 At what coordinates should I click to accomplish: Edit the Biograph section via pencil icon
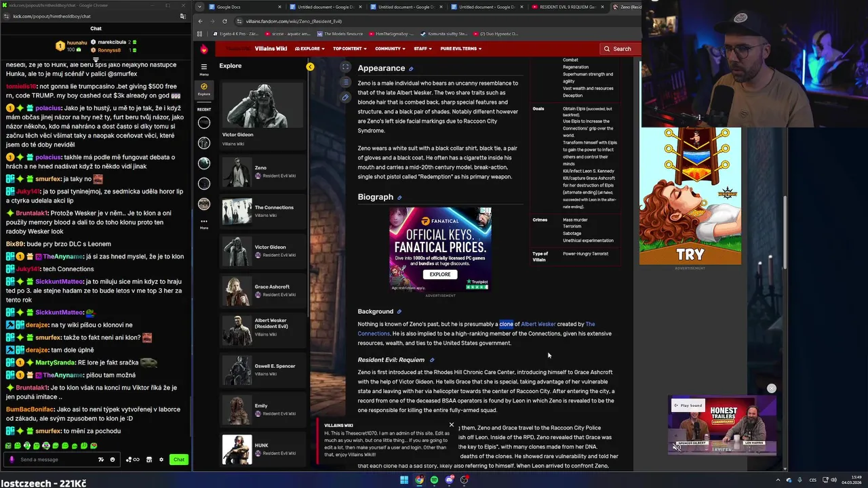[399, 197]
